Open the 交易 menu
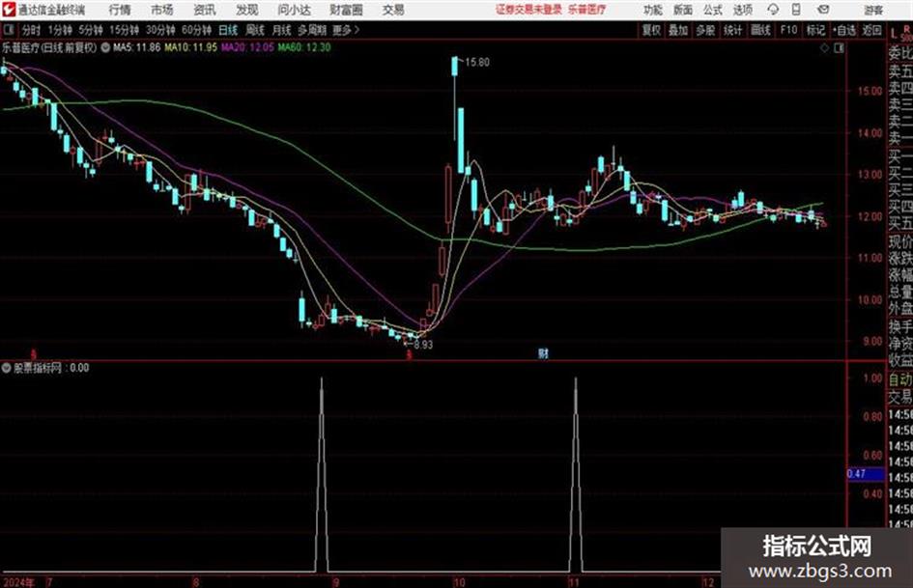The image size is (913, 588). coord(393,10)
